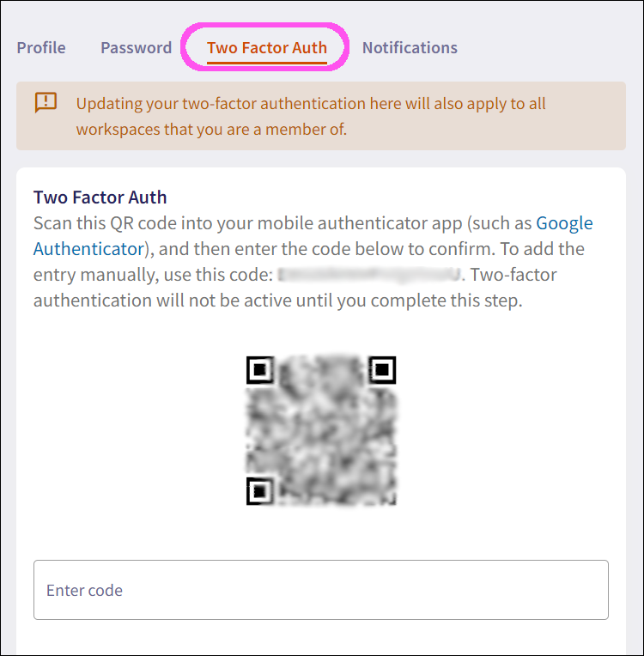Switch to the Password tab
Screen dimensions: 644x656
136,48
